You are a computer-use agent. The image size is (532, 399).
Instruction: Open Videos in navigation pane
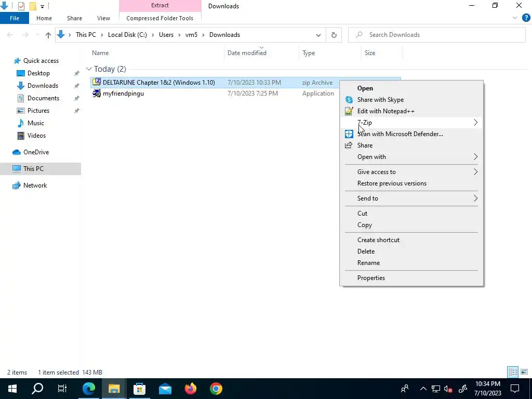[36, 136]
